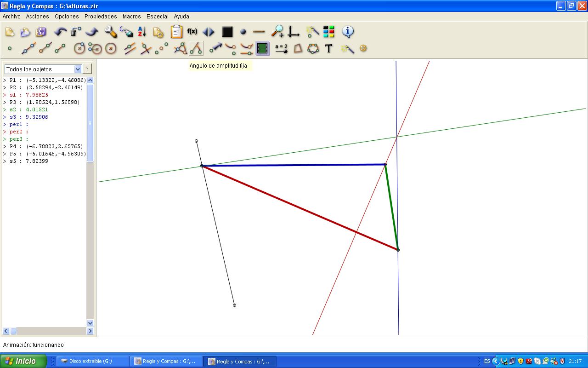
Task: Select the angle tool
Action: (181, 48)
